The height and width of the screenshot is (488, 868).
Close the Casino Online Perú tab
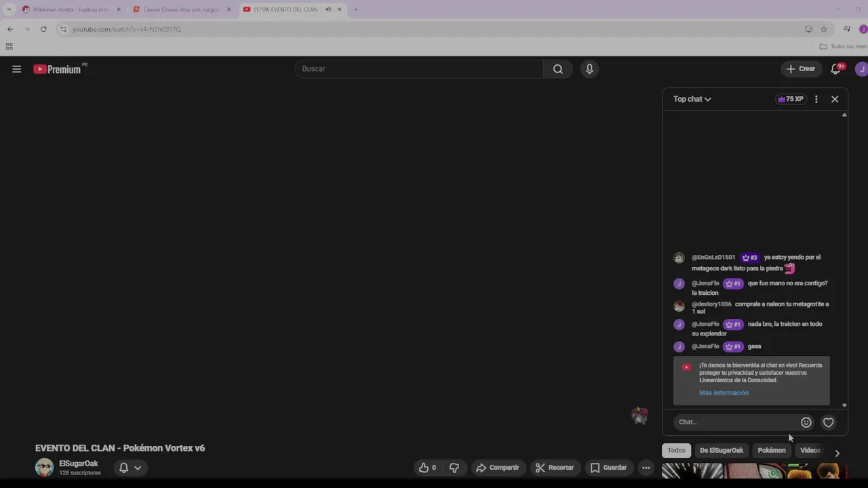229,9
